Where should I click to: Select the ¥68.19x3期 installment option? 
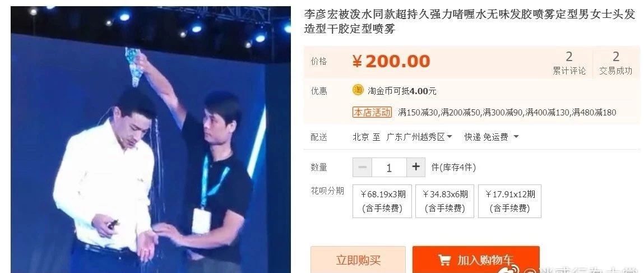point(382,201)
